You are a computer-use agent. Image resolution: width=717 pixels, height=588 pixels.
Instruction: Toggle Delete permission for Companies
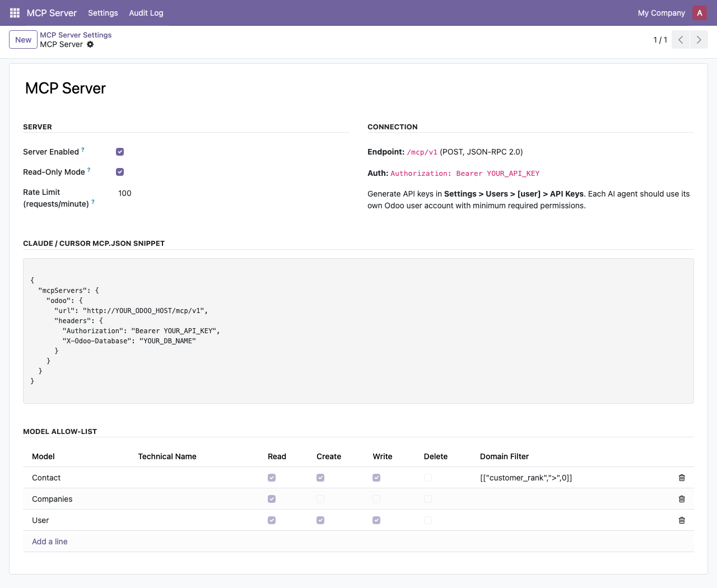click(428, 499)
